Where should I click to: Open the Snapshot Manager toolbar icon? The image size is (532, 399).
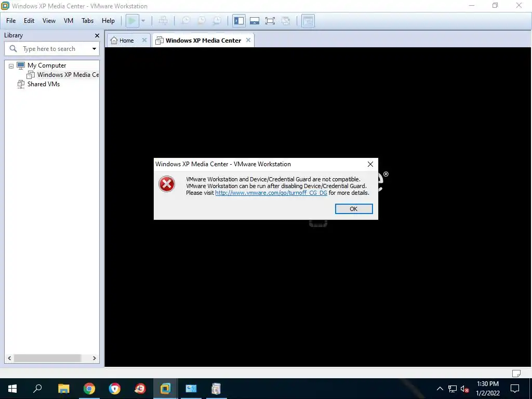[217, 21]
